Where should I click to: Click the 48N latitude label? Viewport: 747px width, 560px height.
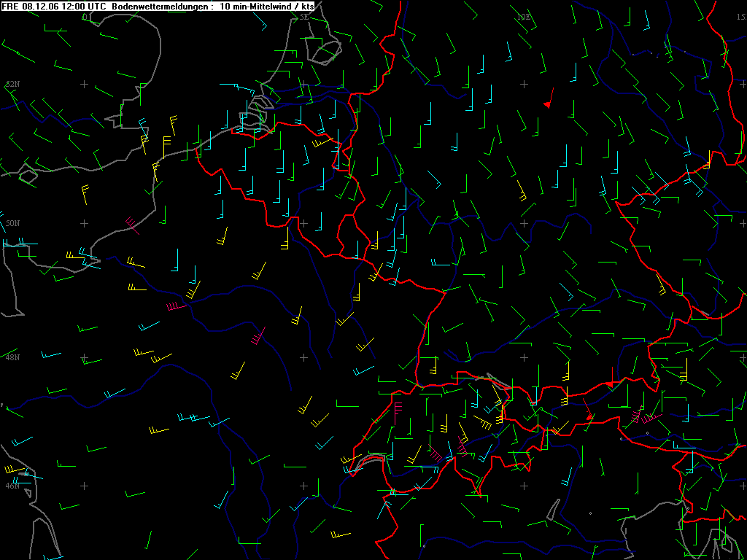click(x=12, y=357)
